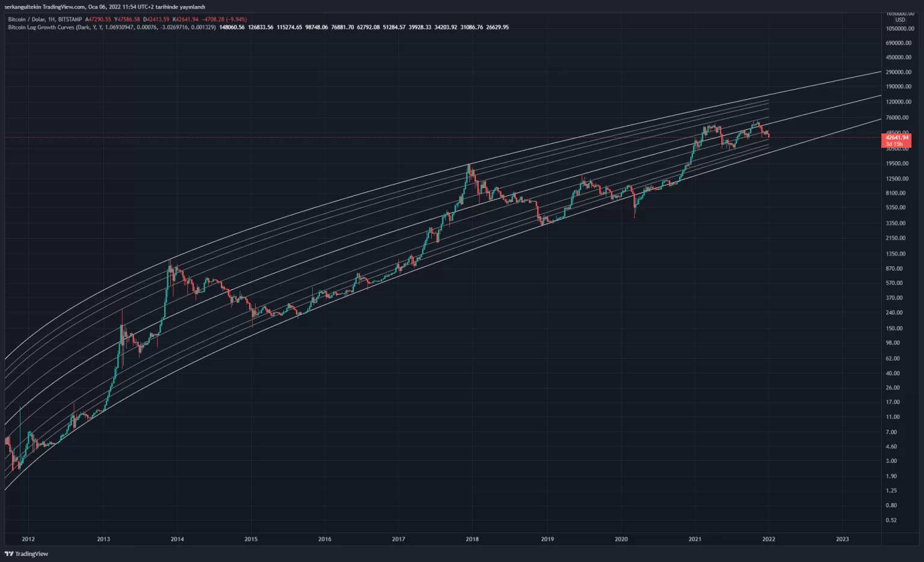Click the −4708.28 (−9.94%) change value
The height and width of the screenshot is (562, 924).
coord(224,19)
